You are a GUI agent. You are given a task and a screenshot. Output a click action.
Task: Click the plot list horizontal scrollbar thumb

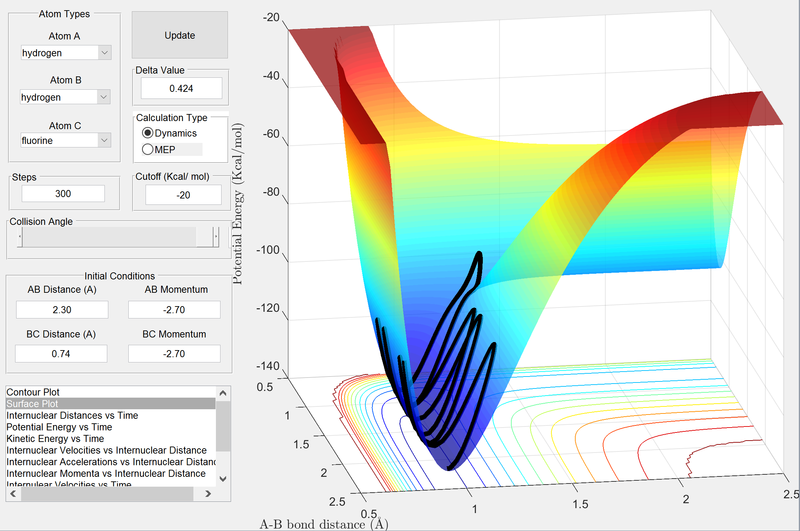click(x=107, y=494)
